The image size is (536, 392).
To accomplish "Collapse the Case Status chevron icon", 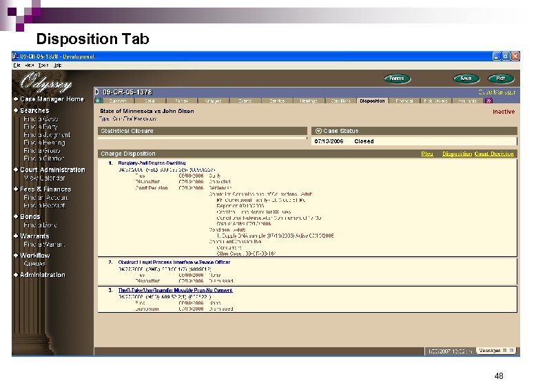I will pyautogui.click(x=318, y=131).
